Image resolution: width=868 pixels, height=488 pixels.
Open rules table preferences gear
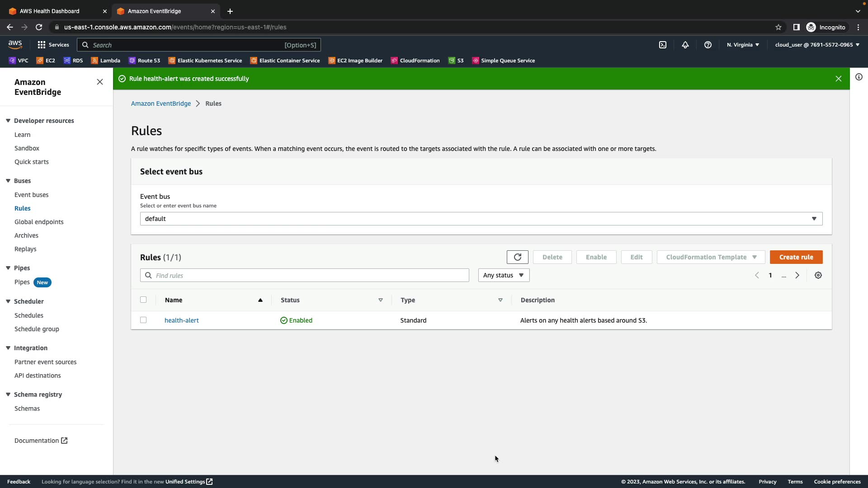(x=818, y=275)
